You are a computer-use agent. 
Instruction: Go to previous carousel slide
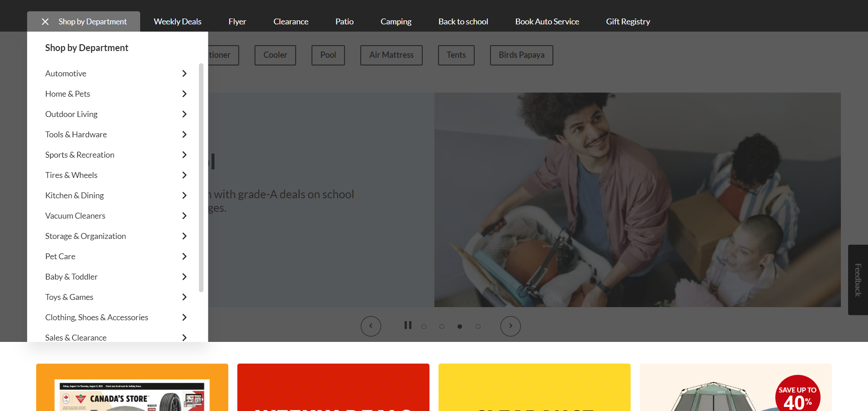[371, 326]
